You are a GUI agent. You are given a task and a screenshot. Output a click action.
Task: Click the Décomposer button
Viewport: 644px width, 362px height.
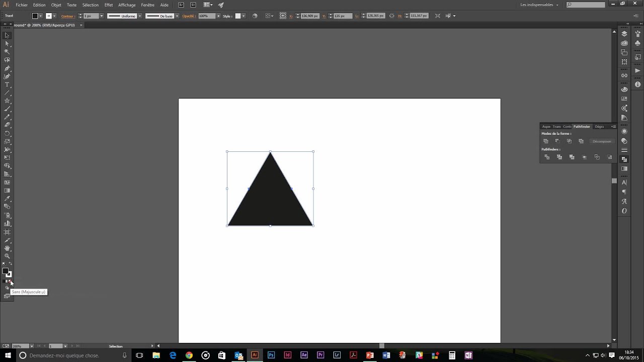[602, 141]
